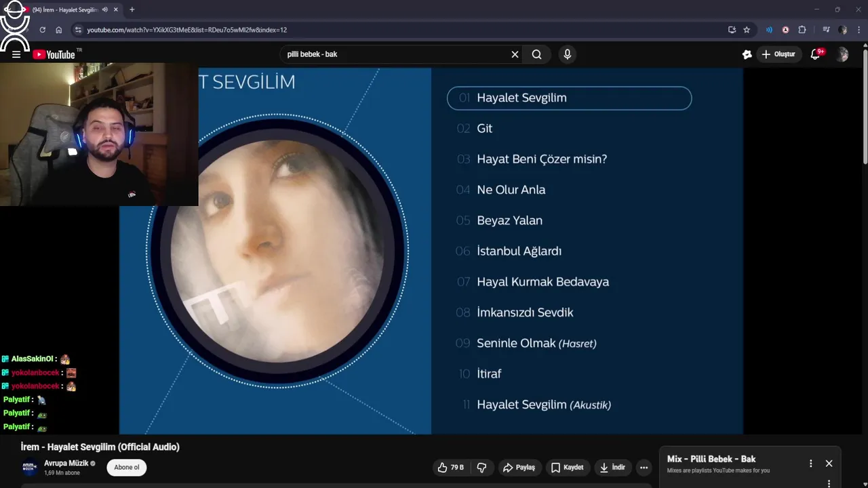Click the video title below the player
This screenshot has width=868, height=488.
point(100,447)
